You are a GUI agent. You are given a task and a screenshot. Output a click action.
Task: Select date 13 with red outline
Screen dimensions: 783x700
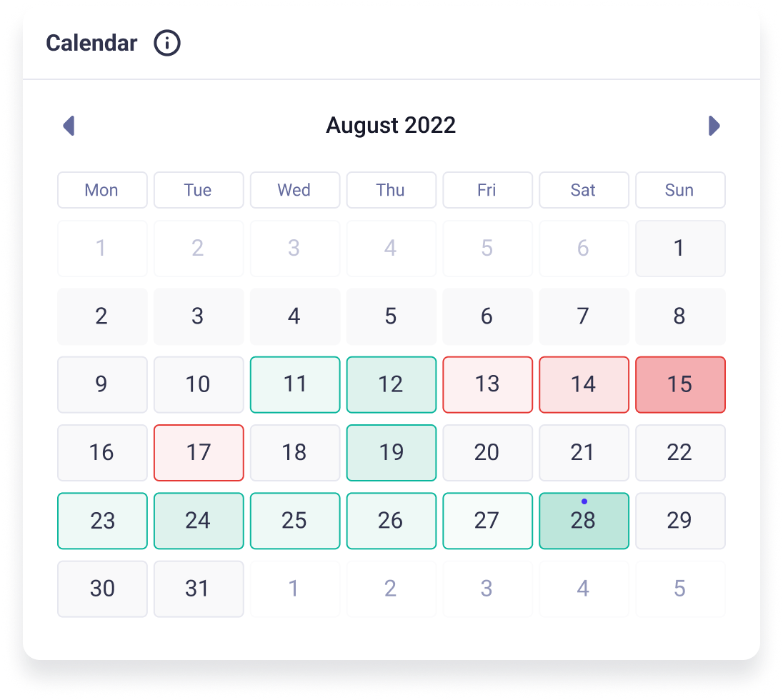tap(487, 384)
